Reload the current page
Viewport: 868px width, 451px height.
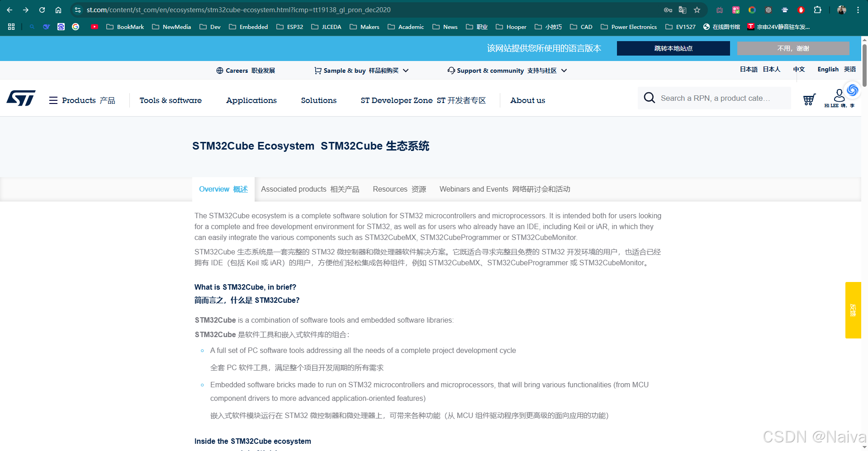[x=42, y=10]
